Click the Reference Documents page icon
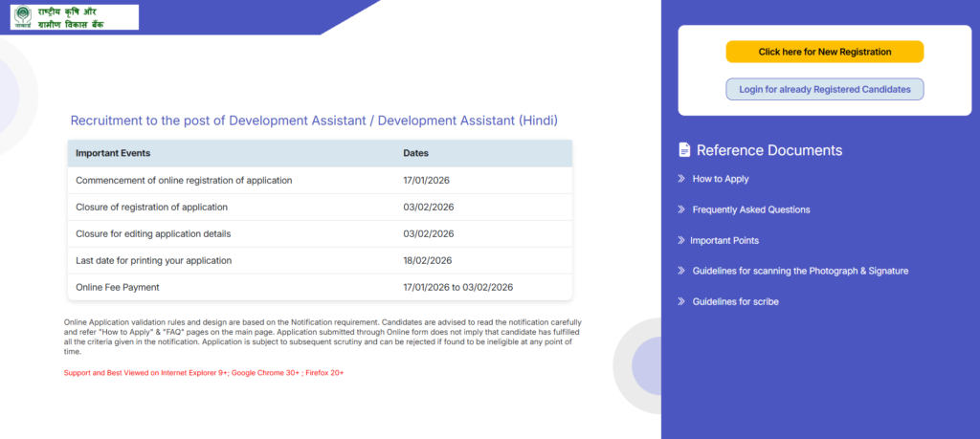Image resolution: width=980 pixels, height=439 pixels. tap(684, 150)
